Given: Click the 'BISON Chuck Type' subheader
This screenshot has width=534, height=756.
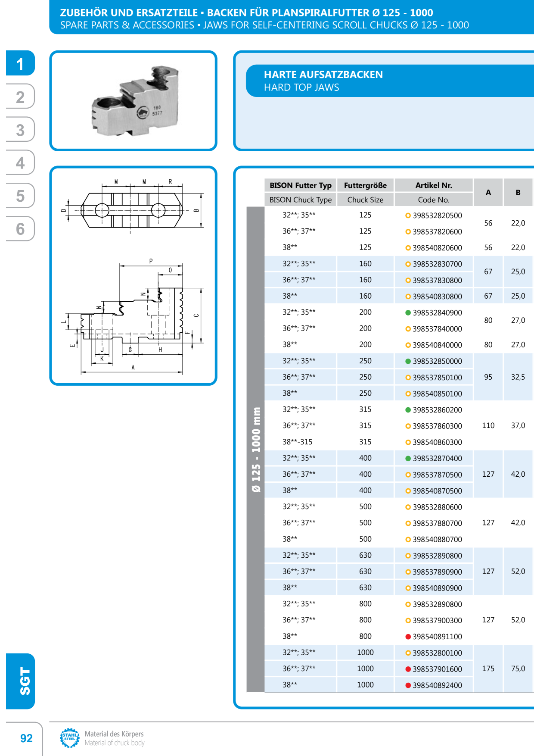Looking at the screenshot, I should [x=301, y=200].
